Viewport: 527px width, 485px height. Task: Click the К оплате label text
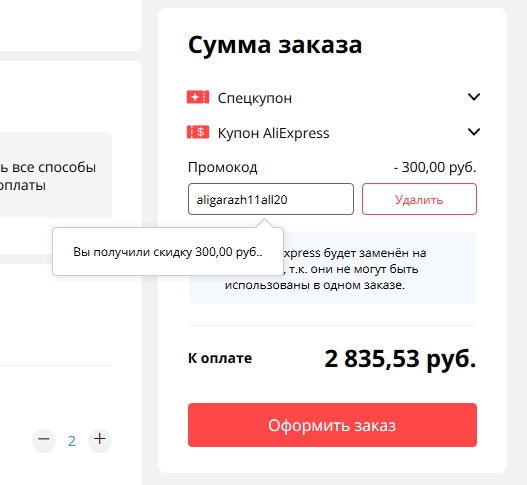coord(220,358)
